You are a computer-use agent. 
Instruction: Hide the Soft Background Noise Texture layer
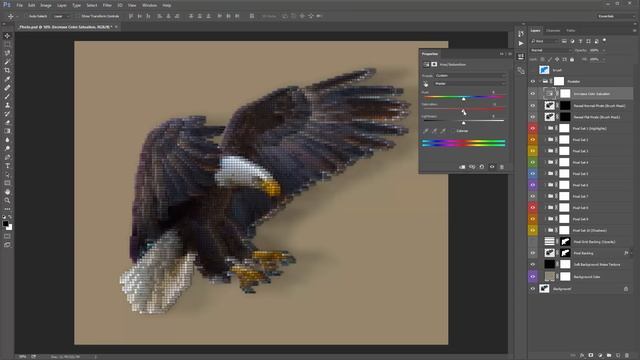[533, 264]
